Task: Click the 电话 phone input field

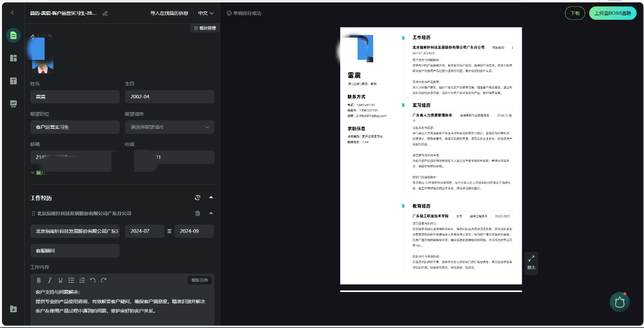Action: [x=169, y=157]
